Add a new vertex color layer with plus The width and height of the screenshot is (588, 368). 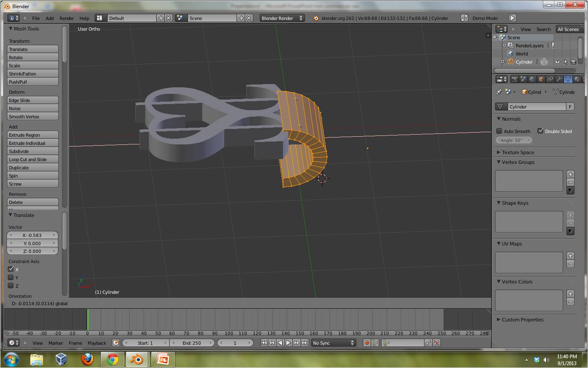tap(570, 294)
